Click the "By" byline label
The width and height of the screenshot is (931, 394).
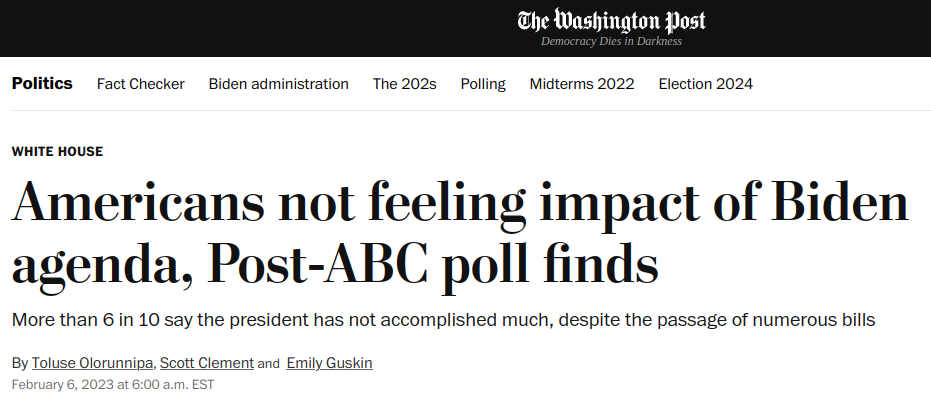[20, 363]
